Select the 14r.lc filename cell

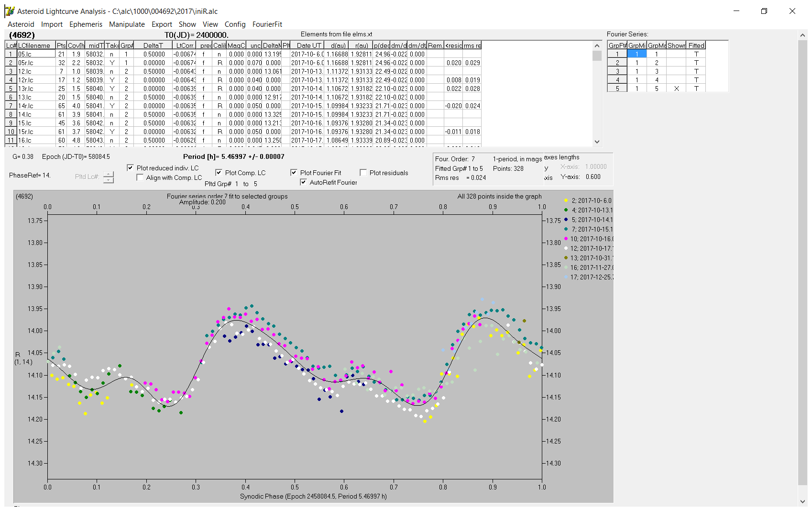36,106
